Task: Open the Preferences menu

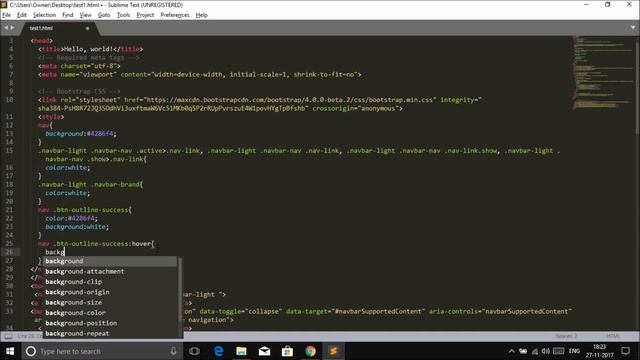Action: 175,15
